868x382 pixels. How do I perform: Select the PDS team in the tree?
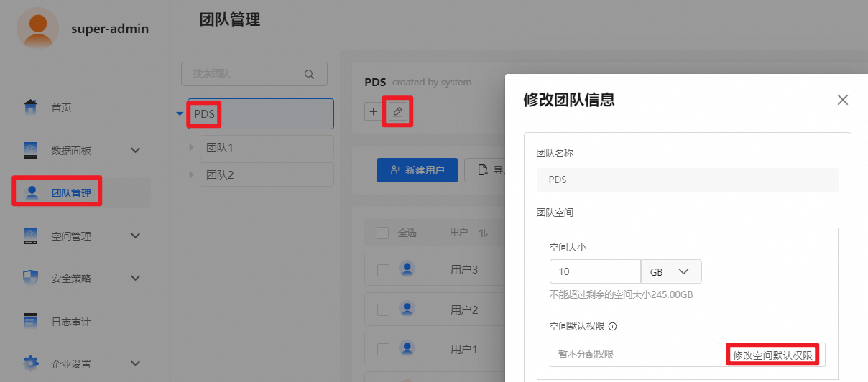260,113
